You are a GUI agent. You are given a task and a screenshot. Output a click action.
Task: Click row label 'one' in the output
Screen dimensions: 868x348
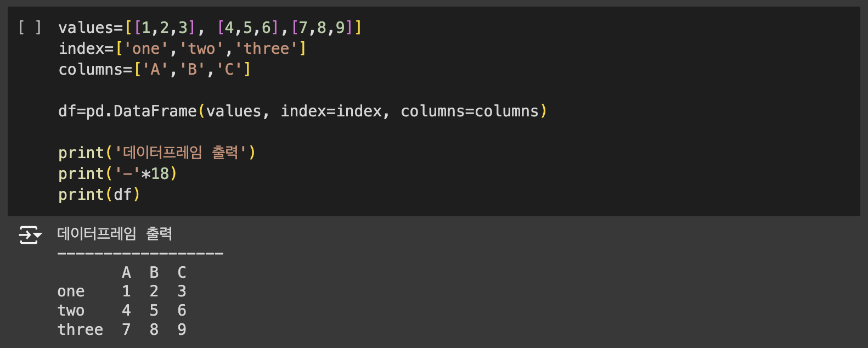(x=71, y=291)
